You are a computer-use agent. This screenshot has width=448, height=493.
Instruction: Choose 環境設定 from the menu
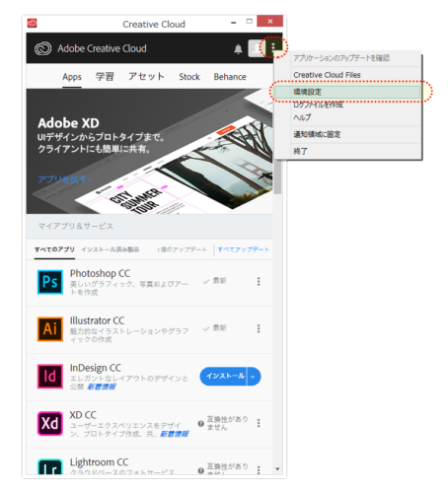[347, 92]
